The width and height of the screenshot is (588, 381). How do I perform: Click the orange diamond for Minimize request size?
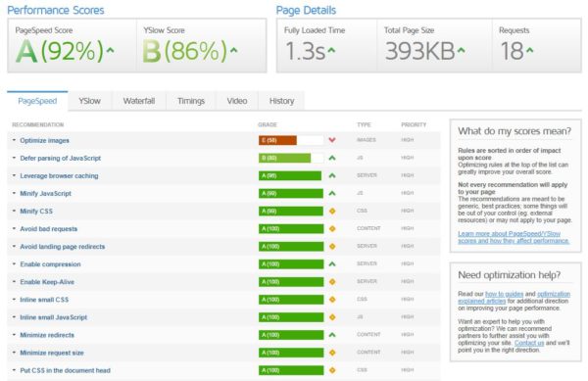click(x=332, y=353)
